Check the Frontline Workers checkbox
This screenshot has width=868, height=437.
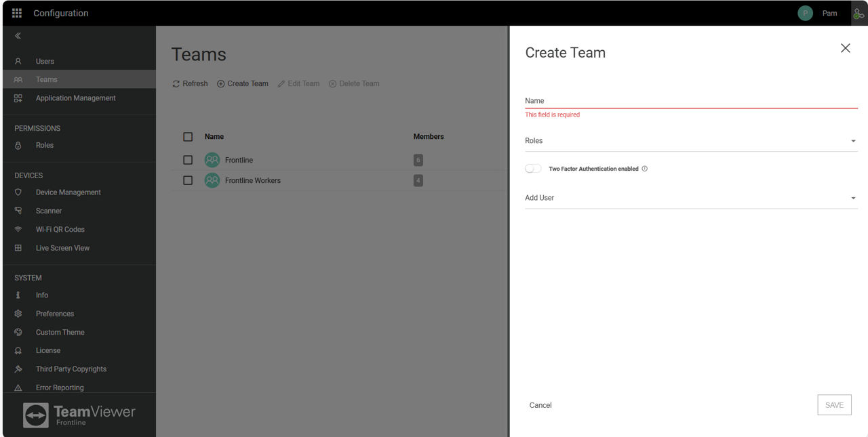188,180
